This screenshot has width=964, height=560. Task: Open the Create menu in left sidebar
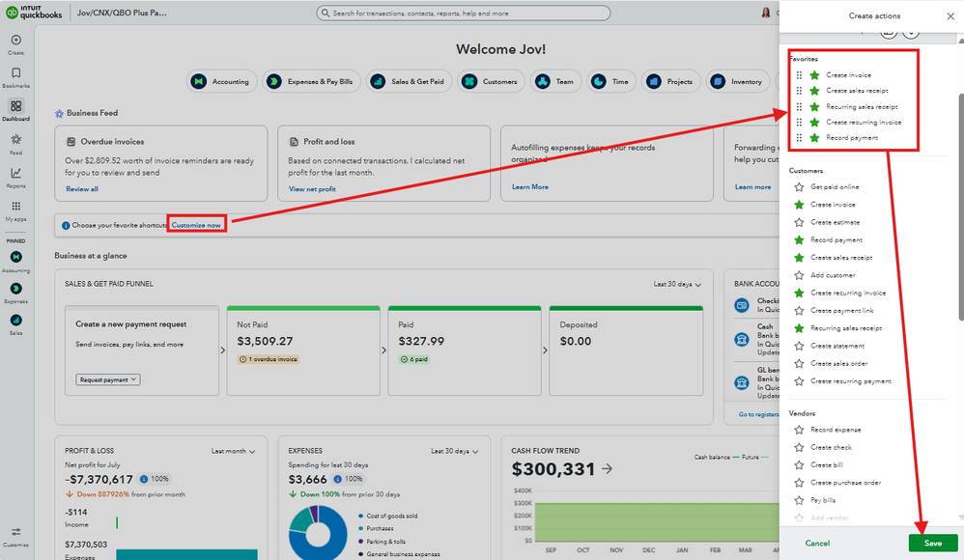pyautogui.click(x=16, y=44)
